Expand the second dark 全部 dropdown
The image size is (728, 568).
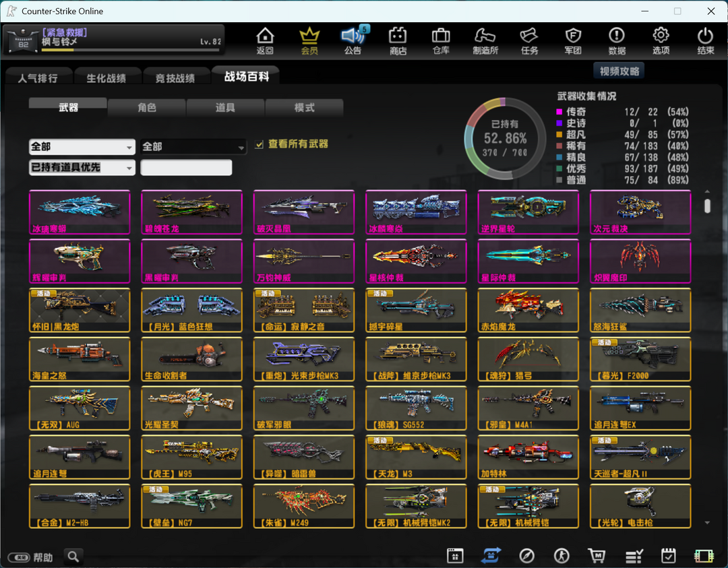click(193, 147)
